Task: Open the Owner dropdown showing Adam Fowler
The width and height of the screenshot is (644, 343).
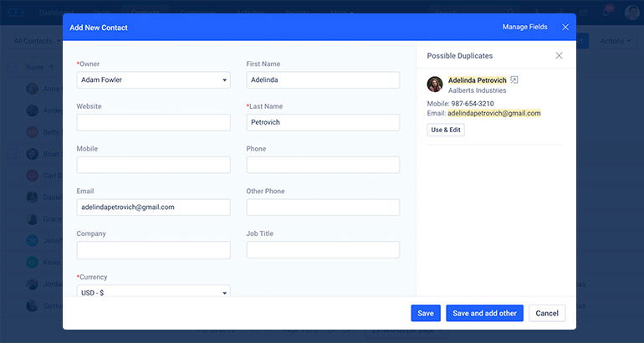Action: (x=153, y=80)
